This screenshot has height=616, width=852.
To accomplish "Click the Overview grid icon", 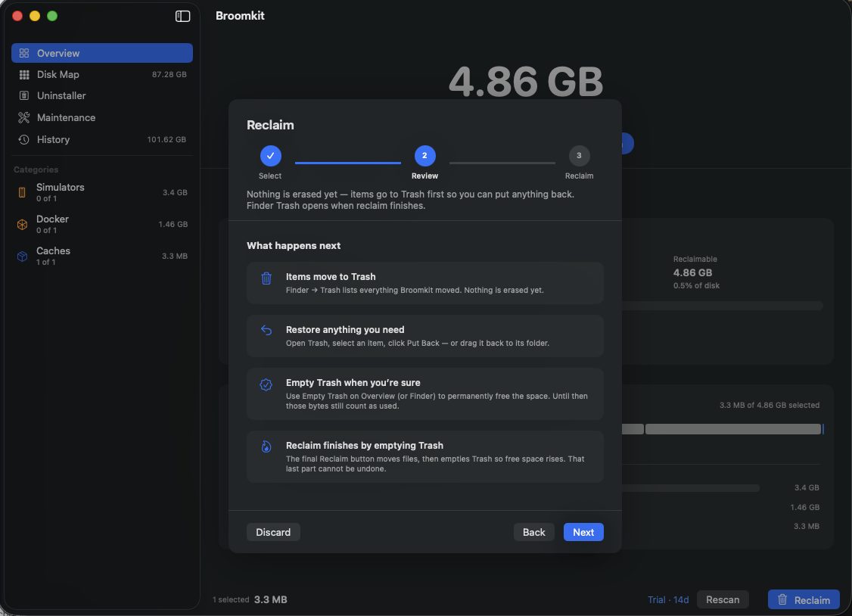I will tap(24, 53).
